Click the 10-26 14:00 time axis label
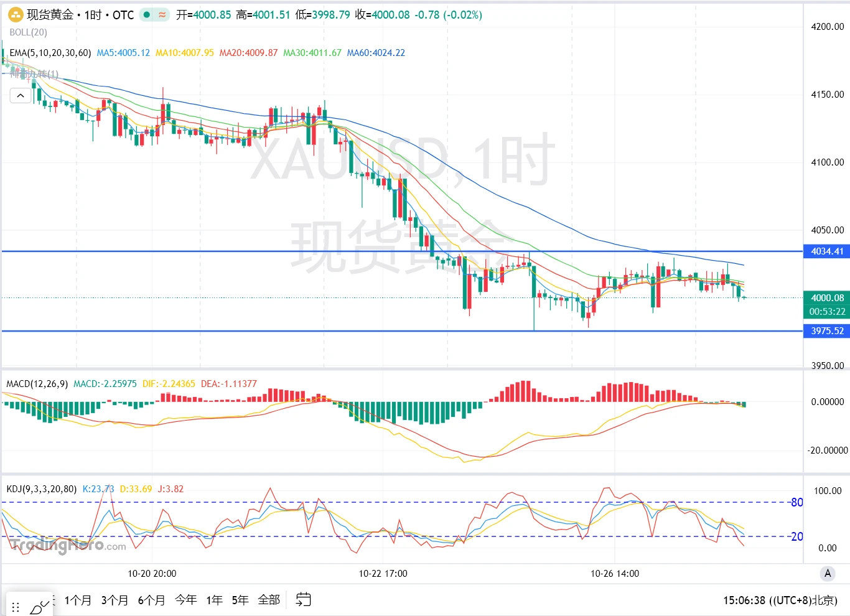The height and width of the screenshot is (616, 850). coord(615,574)
